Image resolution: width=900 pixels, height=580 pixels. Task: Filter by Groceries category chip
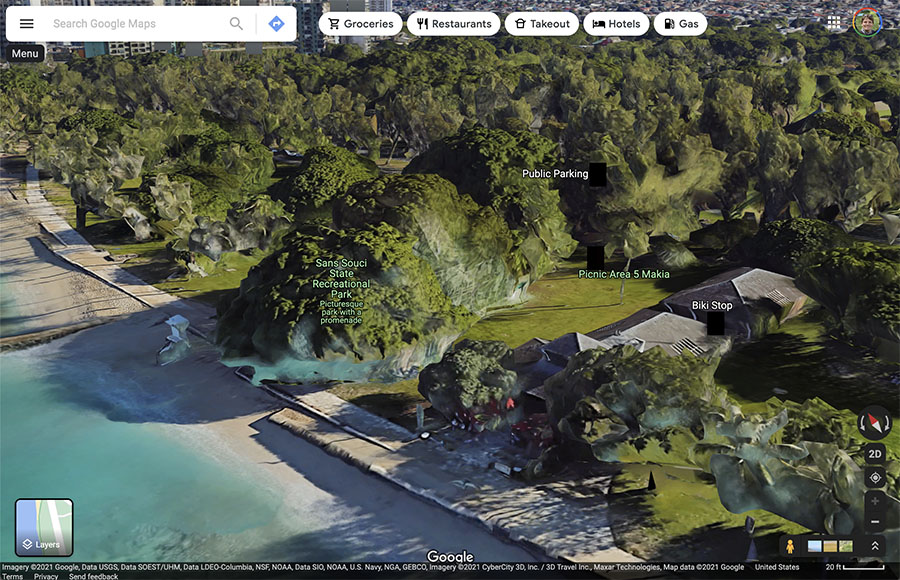(360, 24)
